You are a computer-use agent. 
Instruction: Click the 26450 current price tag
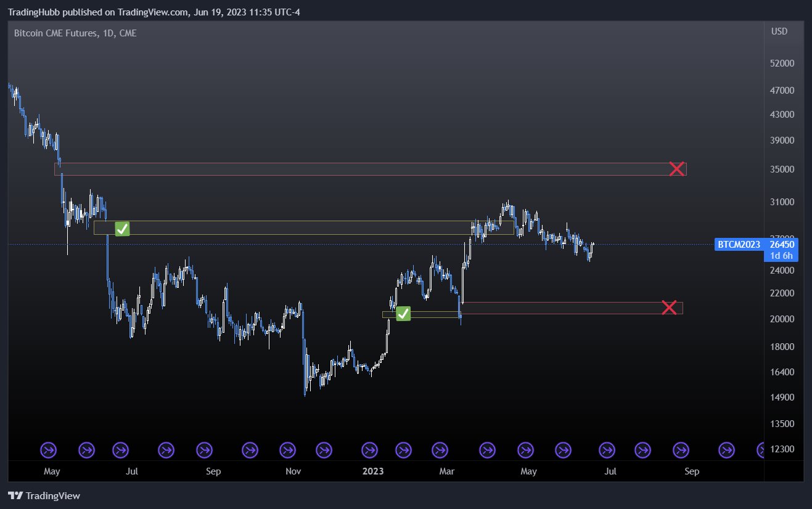click(x=781, y=245)
